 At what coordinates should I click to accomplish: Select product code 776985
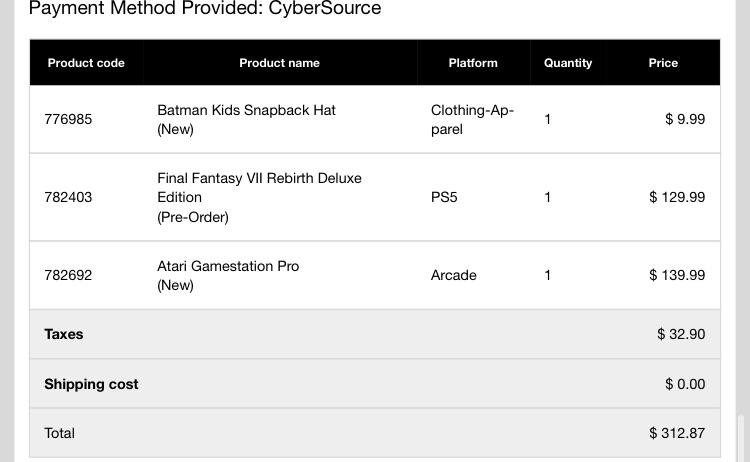coord(68,119)
